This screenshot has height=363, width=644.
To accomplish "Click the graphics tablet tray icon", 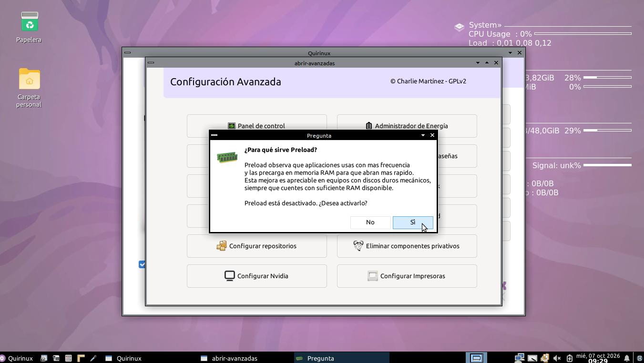I will (x=532, y=358).
